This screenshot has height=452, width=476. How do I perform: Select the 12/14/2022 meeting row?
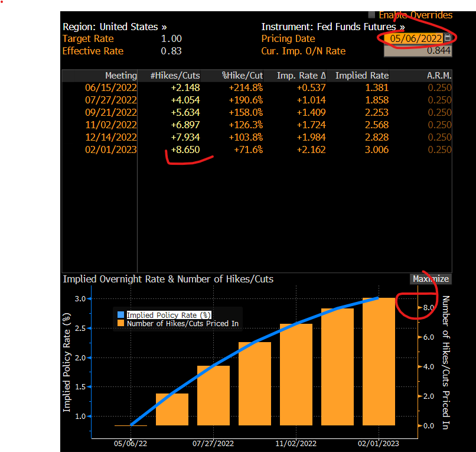click(256, 137)
